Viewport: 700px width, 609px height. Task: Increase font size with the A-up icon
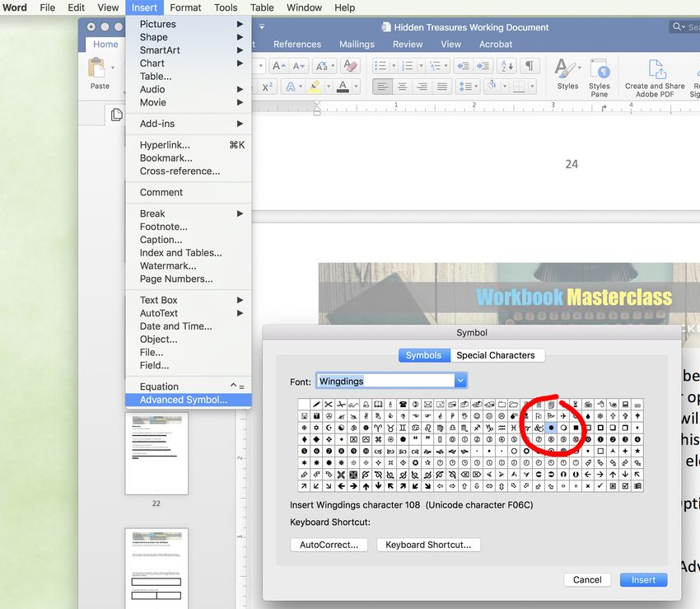coord(278,66)
